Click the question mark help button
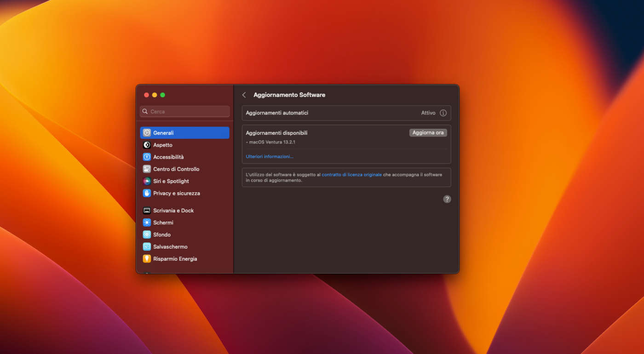The image size is (644, 354). click(447, 199)
